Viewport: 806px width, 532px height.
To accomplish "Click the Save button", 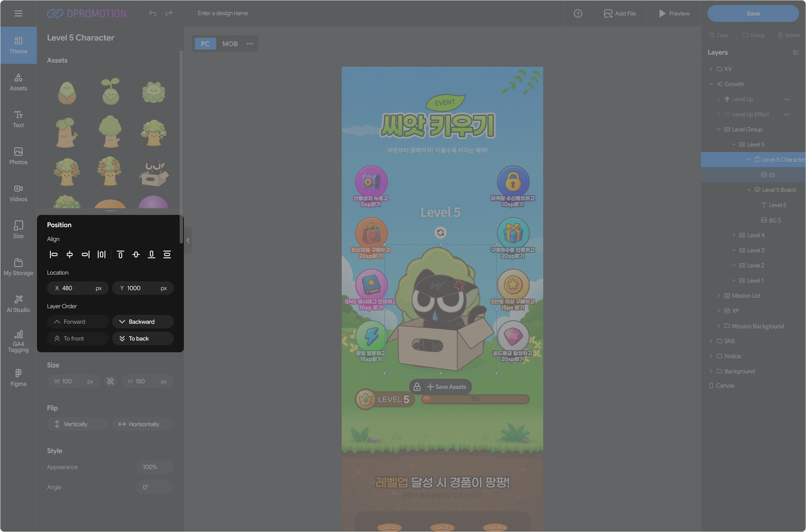I will point(753,13).
